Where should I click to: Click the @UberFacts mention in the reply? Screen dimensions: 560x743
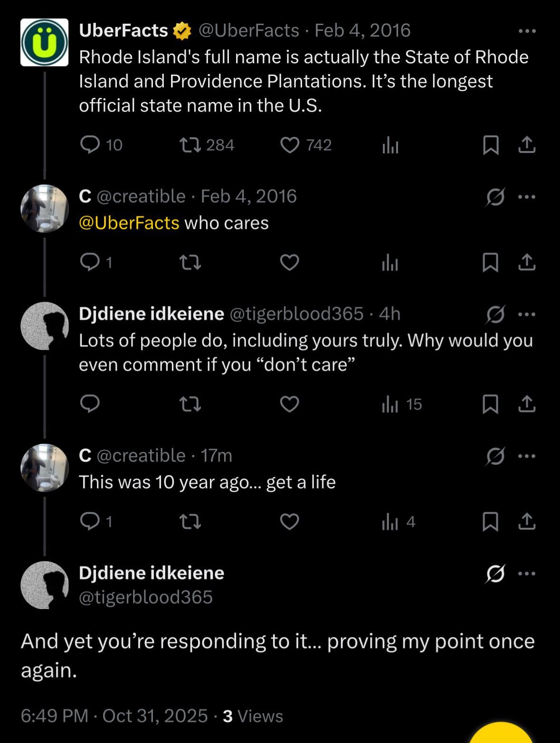click(x=129, y=223)
